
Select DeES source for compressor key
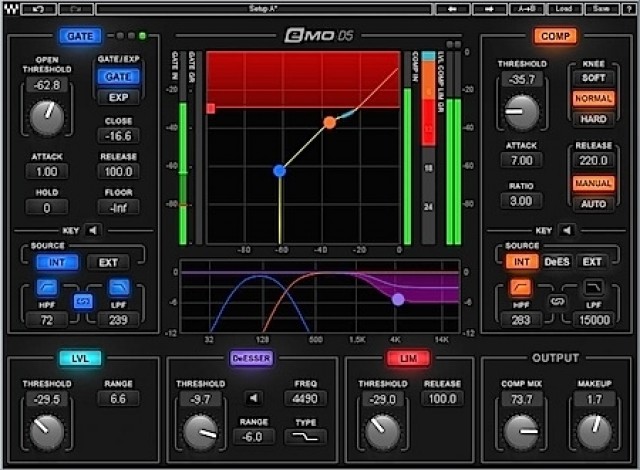click(x=557, y=262)
